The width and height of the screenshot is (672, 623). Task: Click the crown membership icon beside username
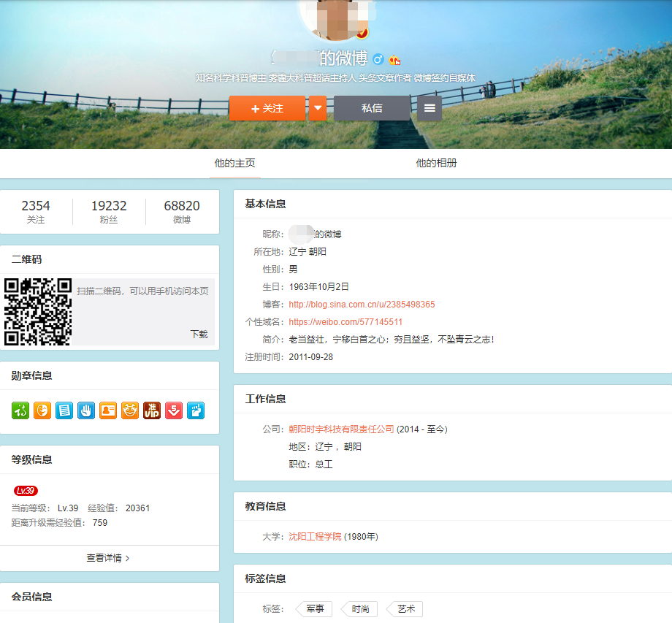394,60
